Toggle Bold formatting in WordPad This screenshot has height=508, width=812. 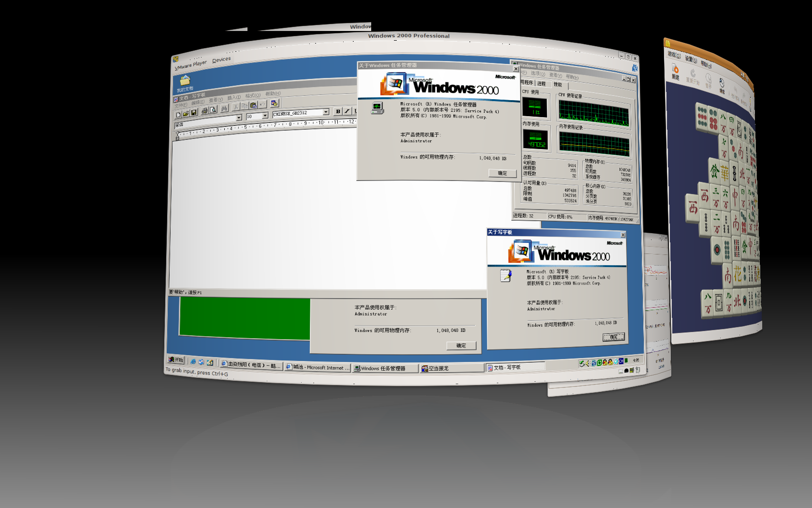click(x=338, y=111)
